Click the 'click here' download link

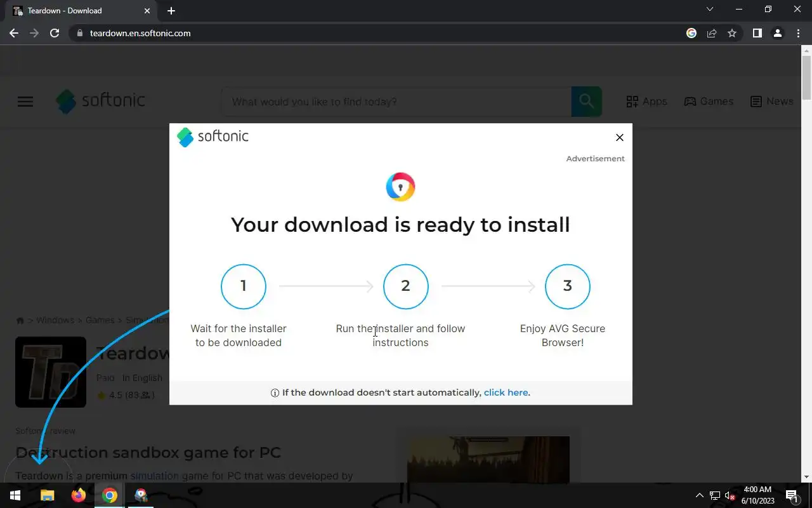pyautogui.click(x=506, y=392)
